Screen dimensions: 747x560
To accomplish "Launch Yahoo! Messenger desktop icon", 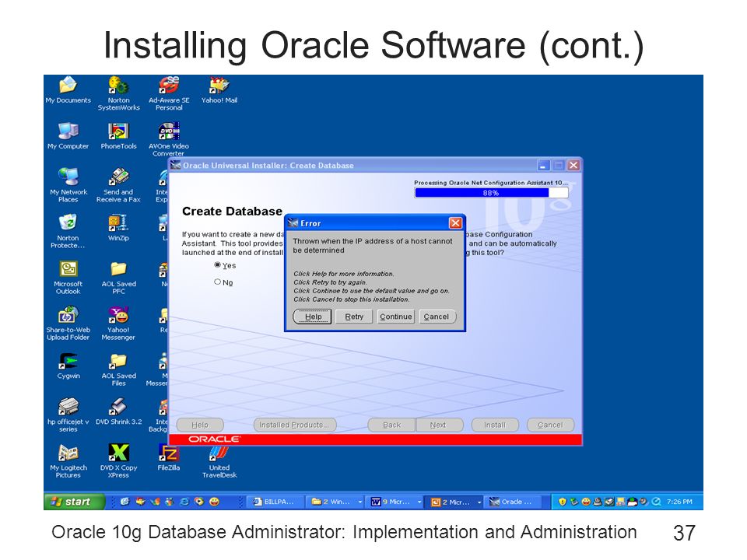I will point(118,324).
